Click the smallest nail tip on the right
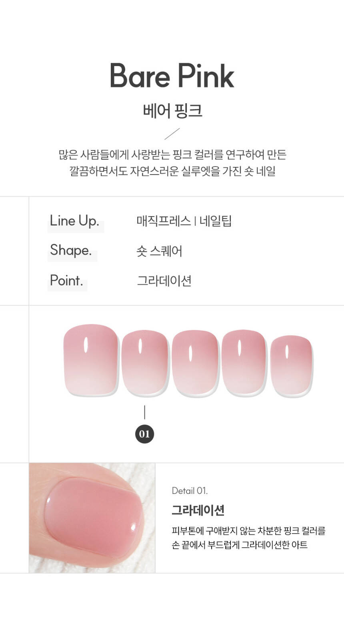This screenshot has width=344, height=644. point(291,365)
